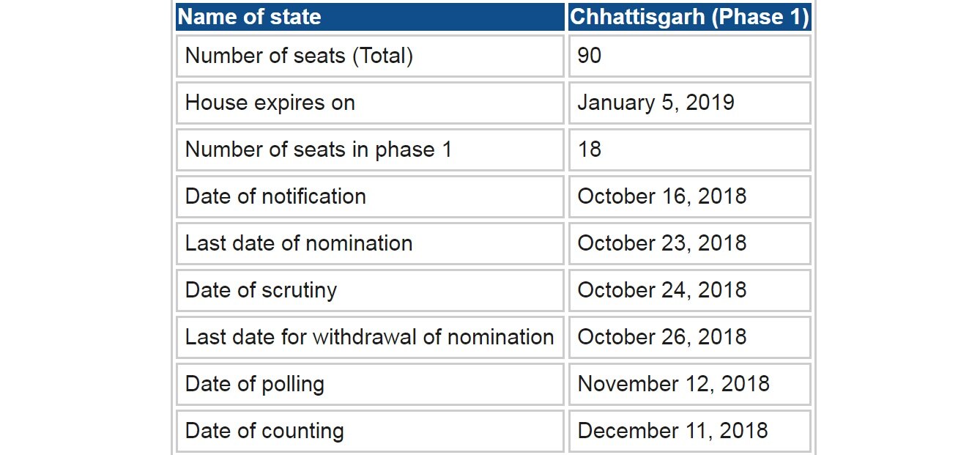Click the 'Last date of nomination' cell

click(x=370, y=243)
